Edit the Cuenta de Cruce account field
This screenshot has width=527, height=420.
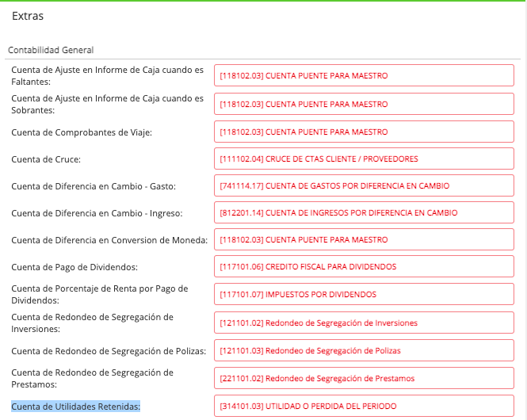pos(364,158)
